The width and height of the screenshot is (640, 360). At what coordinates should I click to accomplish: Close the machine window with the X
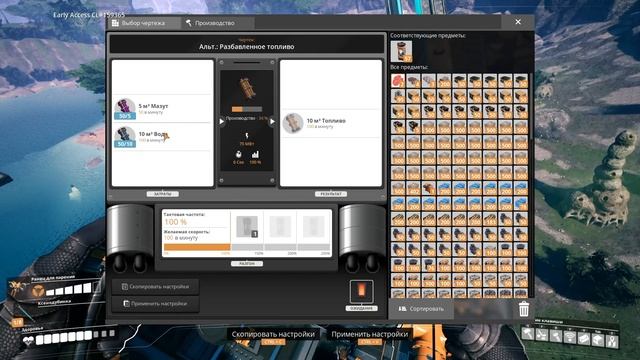click(518, 22)
